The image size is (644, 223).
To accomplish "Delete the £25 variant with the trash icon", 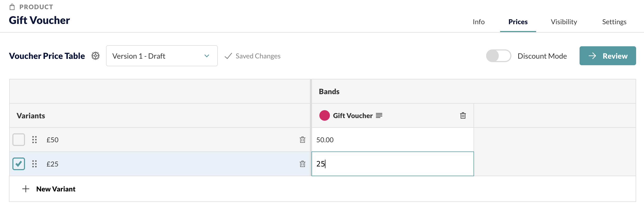I will click(x=303, y=164).
